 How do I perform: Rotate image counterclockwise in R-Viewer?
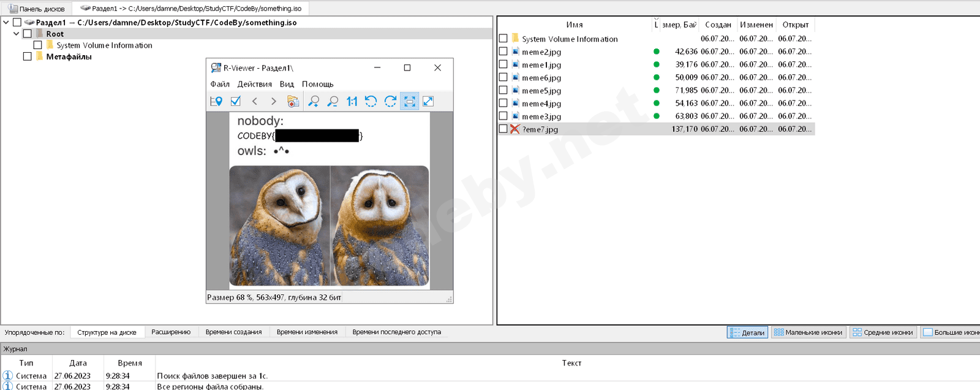coord(371,101)
